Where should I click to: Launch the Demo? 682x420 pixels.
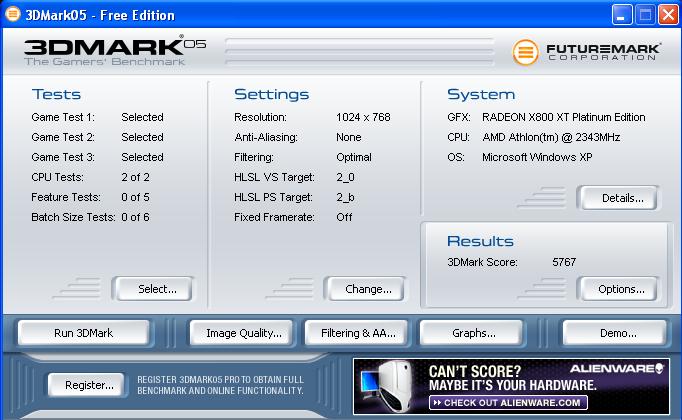(615, 333)
